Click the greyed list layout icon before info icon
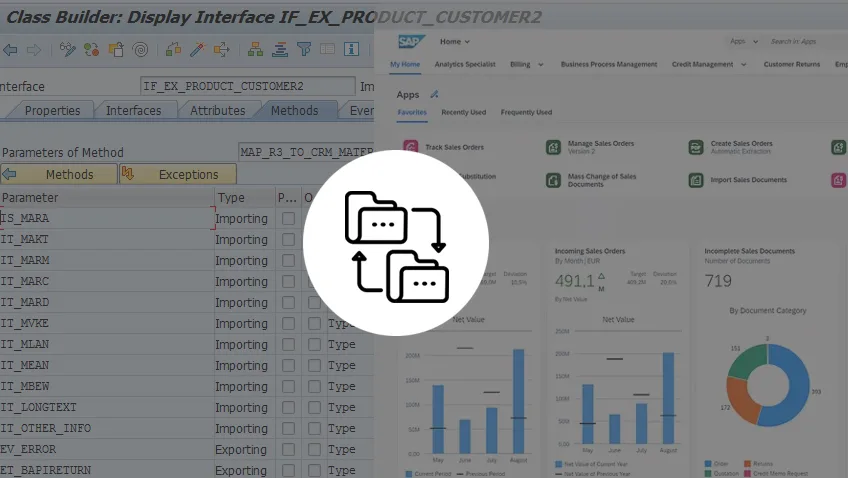This screenshot has height=478, width=848. tap(327, 49)
